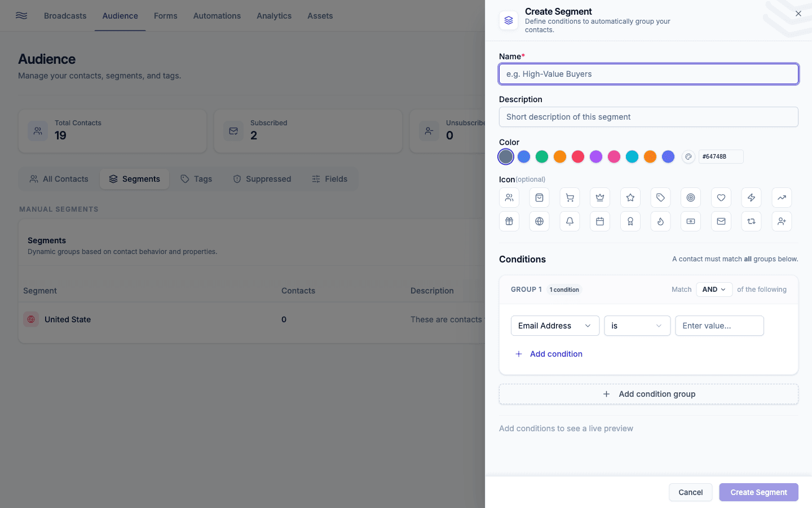This screenshot has width=812, height=508.
Task: Select the banknote segment icon
Action: coord(691,221)
